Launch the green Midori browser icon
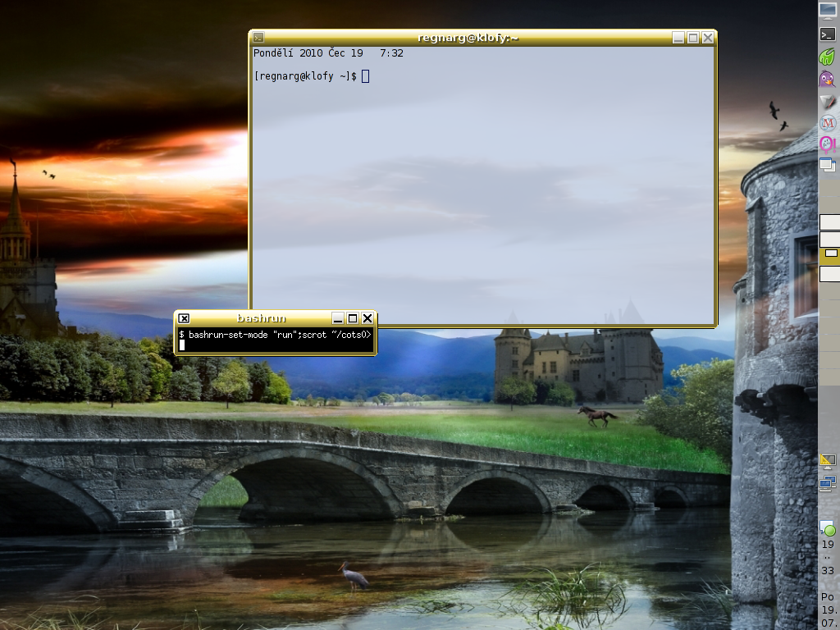Viewport: 840px width, 630px height. [x=828, y=57]
